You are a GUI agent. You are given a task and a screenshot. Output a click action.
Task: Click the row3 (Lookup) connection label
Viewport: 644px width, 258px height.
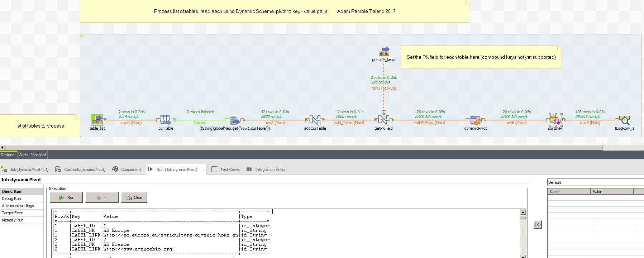point(383,88)
